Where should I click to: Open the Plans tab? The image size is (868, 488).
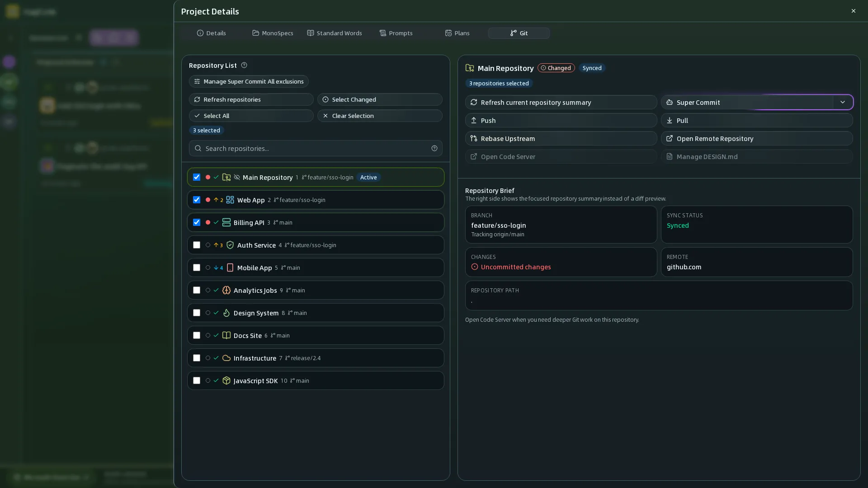(458, 33)
